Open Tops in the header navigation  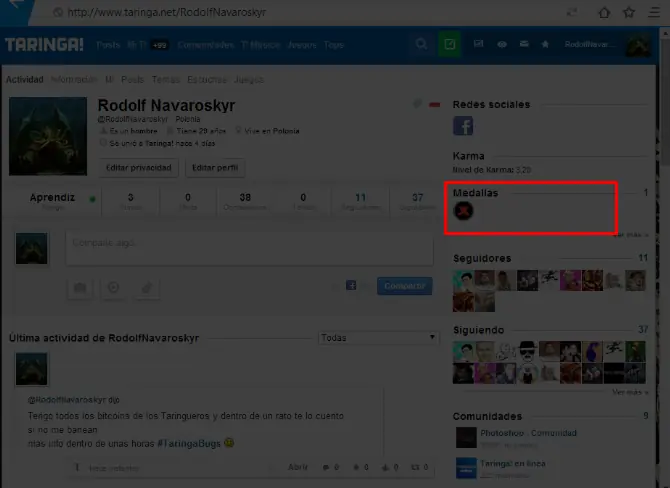[x=334, y=45]
